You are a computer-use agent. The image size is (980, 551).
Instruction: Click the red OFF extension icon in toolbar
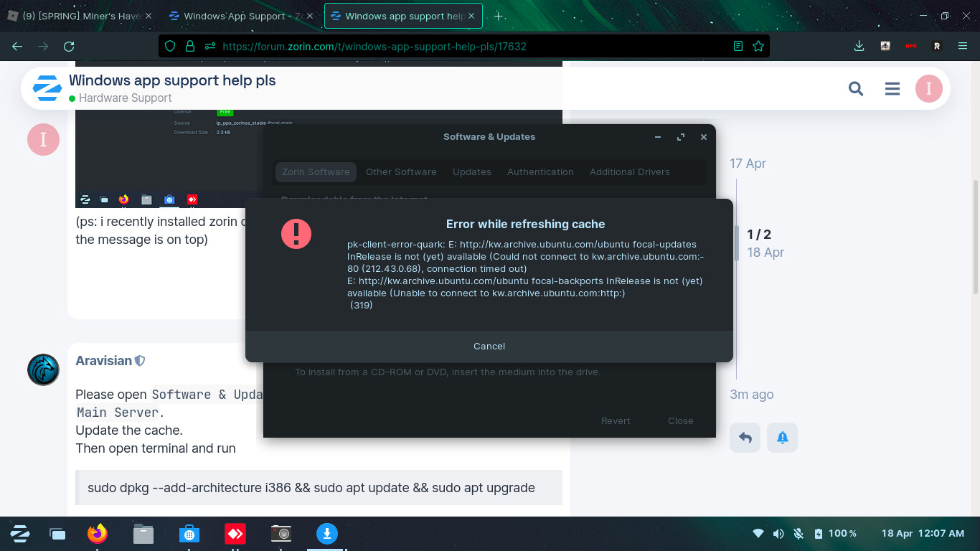tap(910, 46)
